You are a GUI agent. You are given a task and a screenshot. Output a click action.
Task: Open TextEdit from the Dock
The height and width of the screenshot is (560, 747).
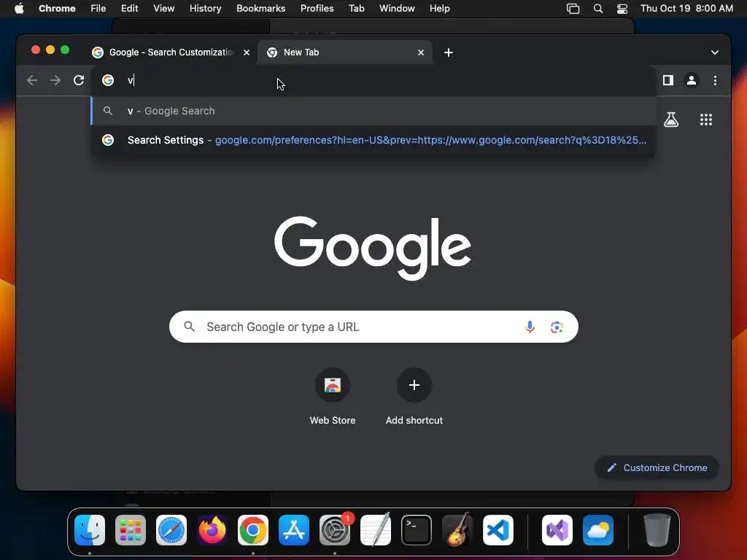(376, 530)
